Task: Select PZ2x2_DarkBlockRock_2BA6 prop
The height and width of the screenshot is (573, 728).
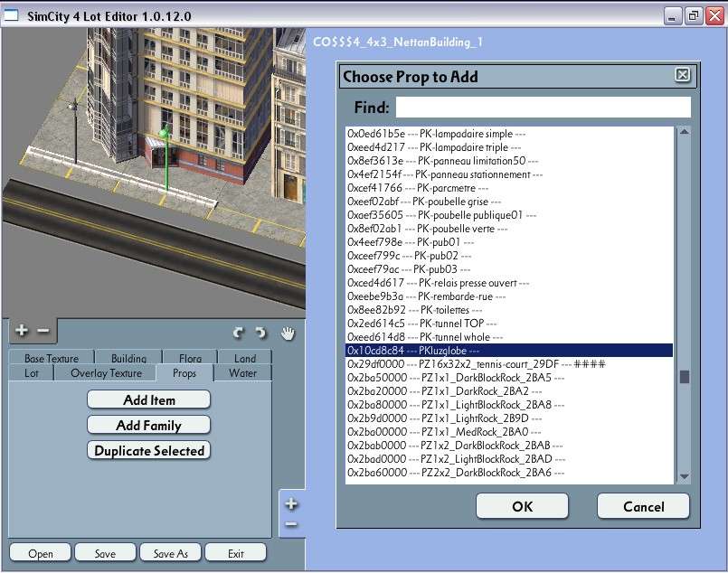Action: tap(509, 473)
